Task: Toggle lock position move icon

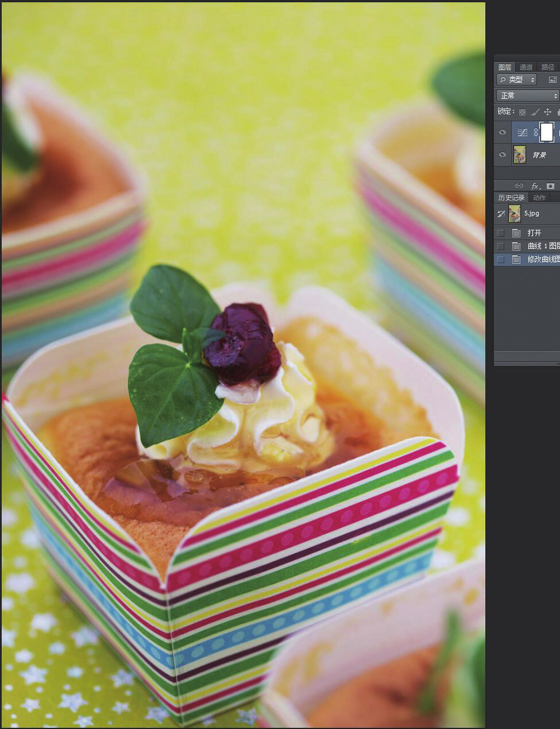Action: click(x=547, y=112)
